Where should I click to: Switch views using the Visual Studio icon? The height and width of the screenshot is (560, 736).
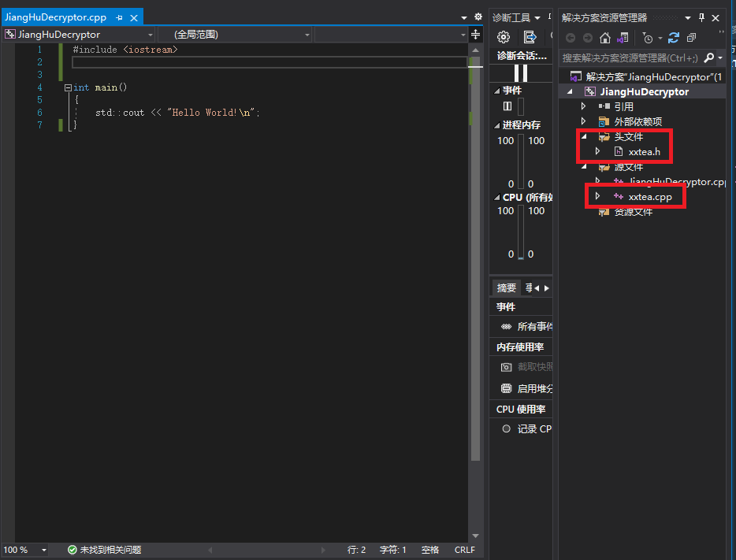pos(623,38)
